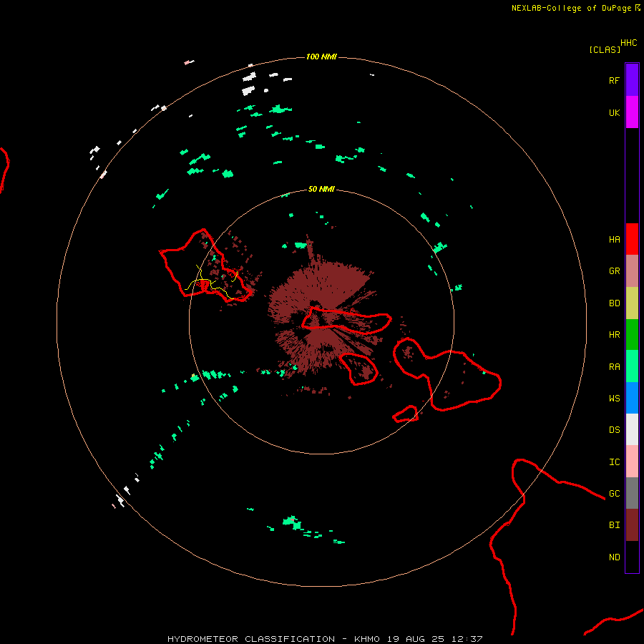Click the HHC product label
This screenshot has height=644, width=644.
[628, 43]
